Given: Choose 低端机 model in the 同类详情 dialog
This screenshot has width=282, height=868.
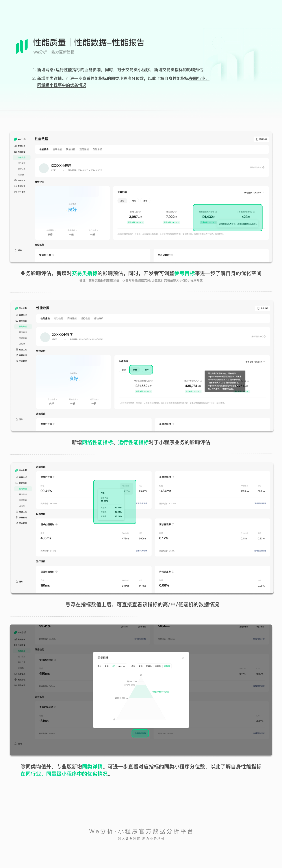Looking at the screenshot, I should (x=149, y=666).
